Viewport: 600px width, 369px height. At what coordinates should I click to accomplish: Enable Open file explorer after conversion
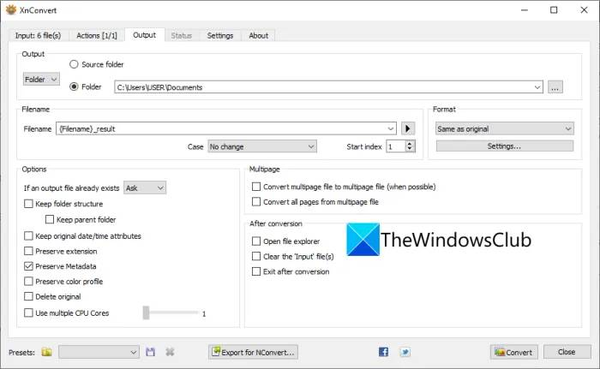point(256,241)
